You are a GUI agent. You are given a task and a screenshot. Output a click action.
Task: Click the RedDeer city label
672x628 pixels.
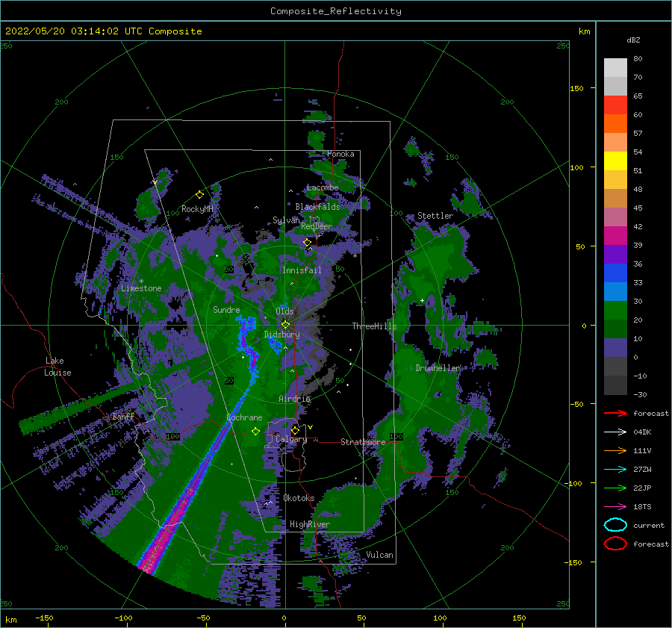[x=317, y=226]
